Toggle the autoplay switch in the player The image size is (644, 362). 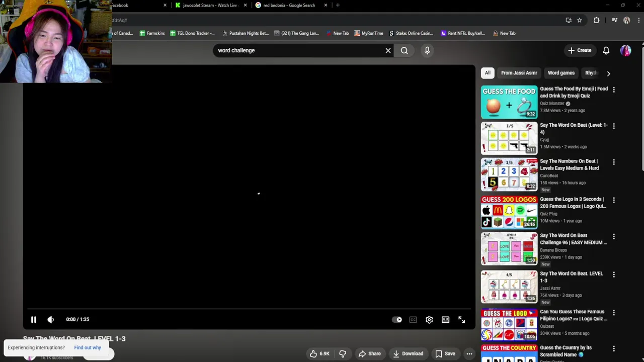point(397,320)
